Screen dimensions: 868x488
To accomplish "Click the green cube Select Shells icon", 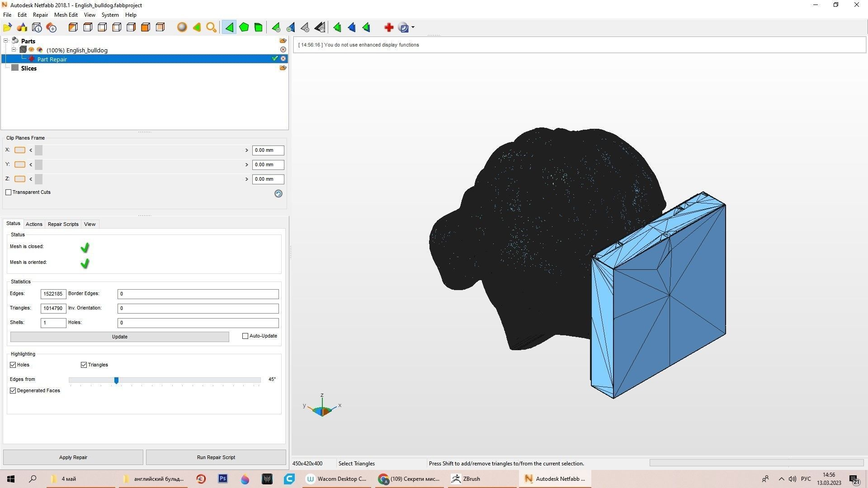I will pos(259,28).
